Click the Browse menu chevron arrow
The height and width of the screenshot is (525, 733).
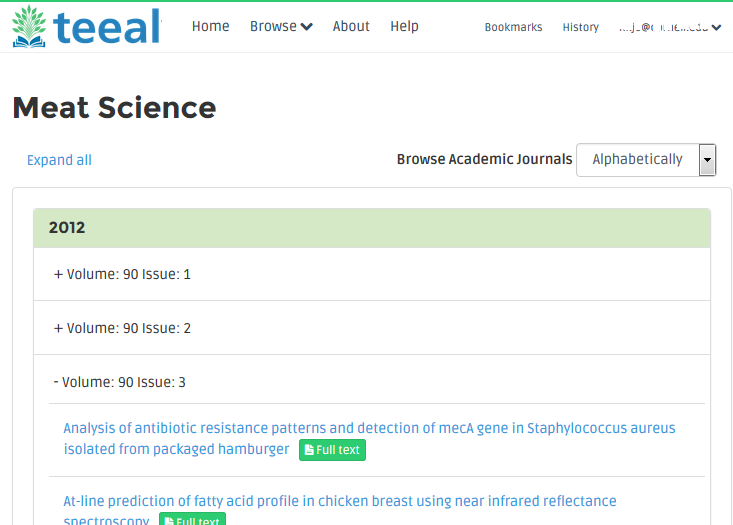tap(306, 27)
